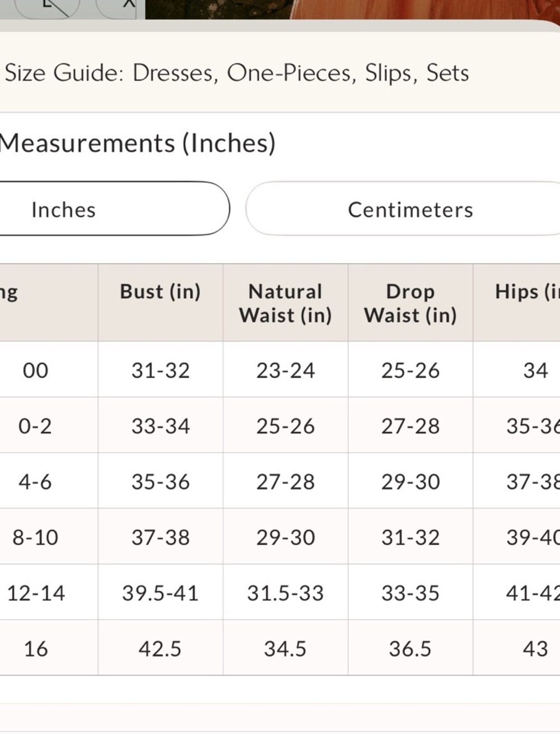The image size is (560, 747).
Task: Select the Drop Waist (in) column header
Action: pos(410,303)
